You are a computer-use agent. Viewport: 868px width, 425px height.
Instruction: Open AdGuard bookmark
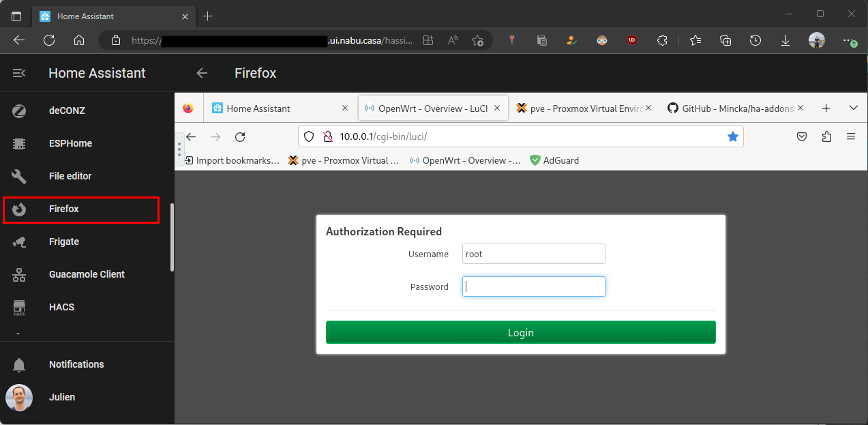coord(554,160)
